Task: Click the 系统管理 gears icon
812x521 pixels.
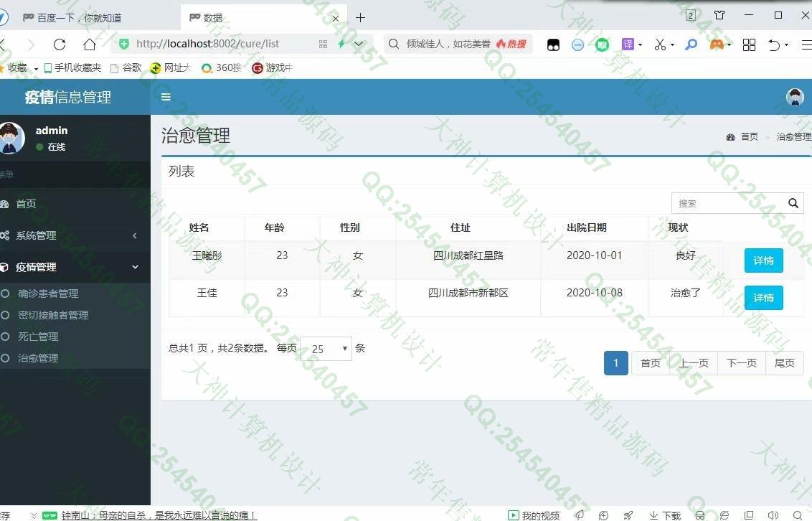Action: [x=4, y=235]
